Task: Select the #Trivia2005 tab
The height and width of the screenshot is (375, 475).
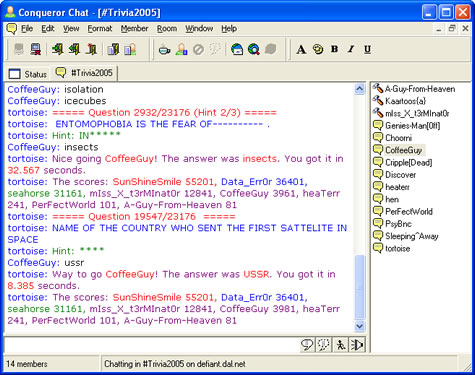Action: 84,73
